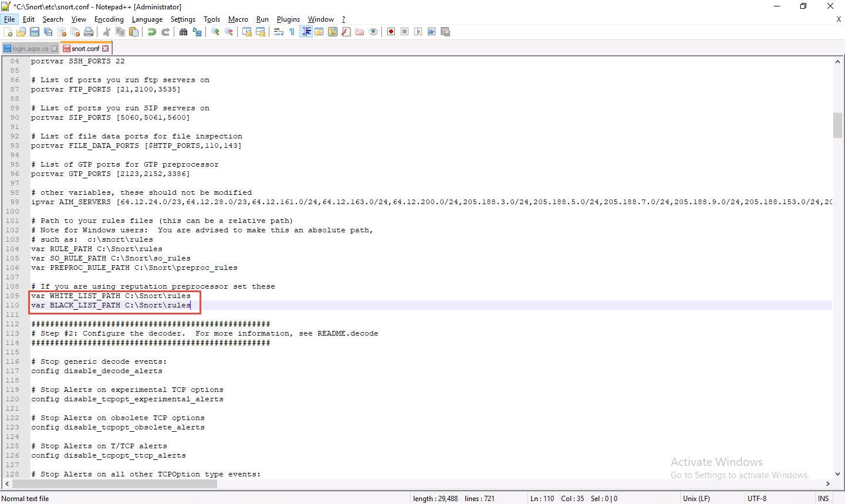Image resolution: width=845 pixels, height=504 pixels.
Task: Close the login.aspx.cs tab
Action: (x=55, y=49)
